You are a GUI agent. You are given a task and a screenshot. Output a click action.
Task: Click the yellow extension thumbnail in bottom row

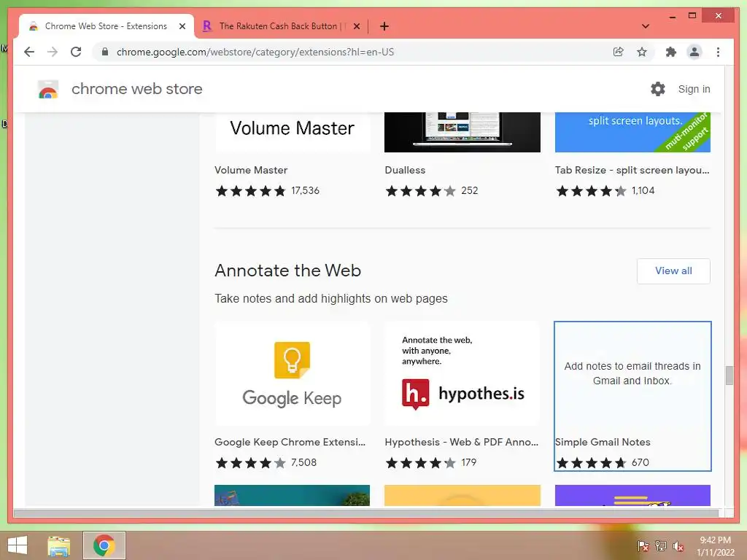[x=462, y=495]
